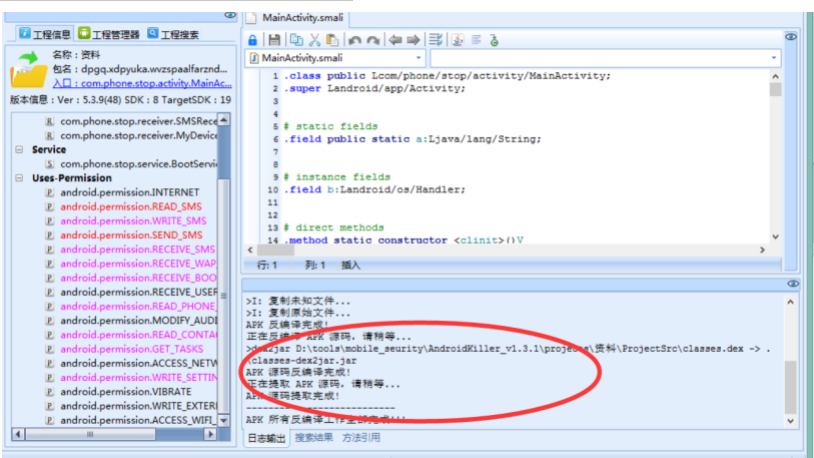Click the code editor scroll right arrow
814x458 pixels.
[762, 250]
